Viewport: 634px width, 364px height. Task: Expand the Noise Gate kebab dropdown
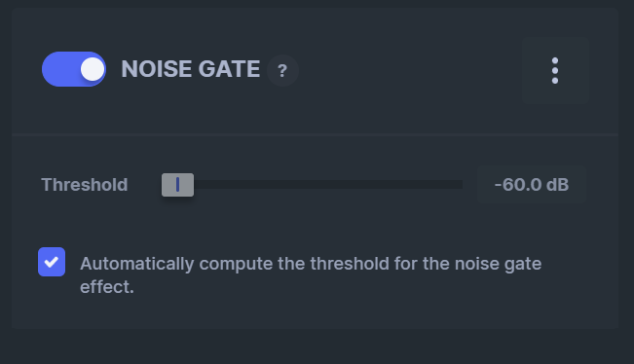coord(555,71)
